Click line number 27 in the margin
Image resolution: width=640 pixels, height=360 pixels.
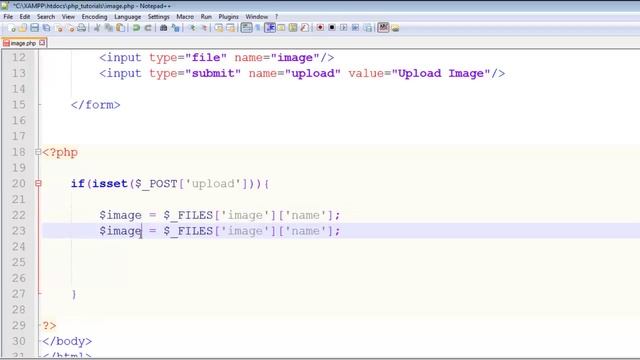tap(18, 294)
